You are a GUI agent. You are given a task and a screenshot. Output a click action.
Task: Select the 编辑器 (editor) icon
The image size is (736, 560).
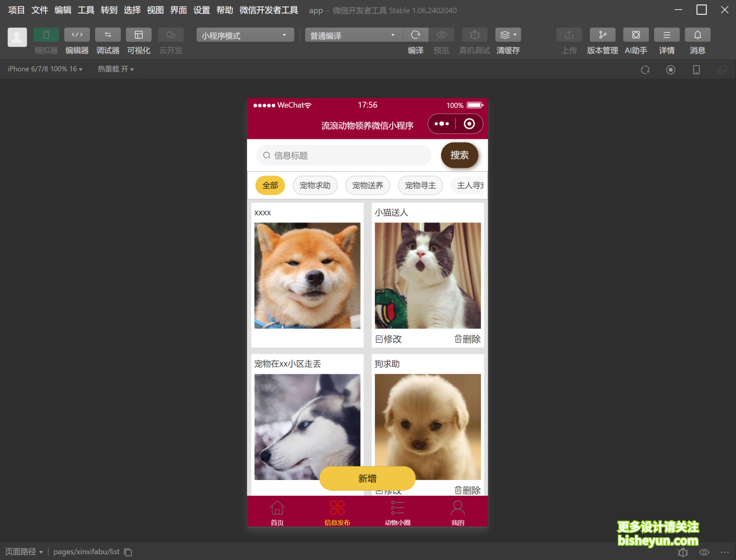tap(77, 35)
